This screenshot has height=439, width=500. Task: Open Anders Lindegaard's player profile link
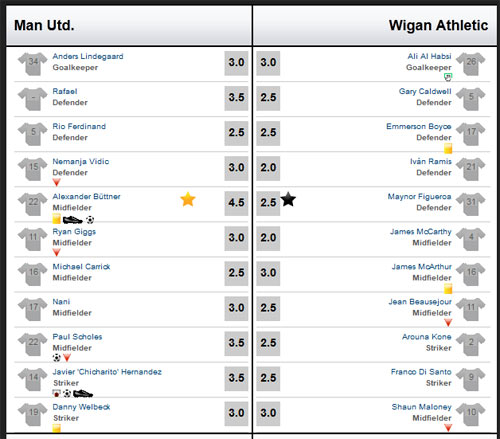(88, 56)
